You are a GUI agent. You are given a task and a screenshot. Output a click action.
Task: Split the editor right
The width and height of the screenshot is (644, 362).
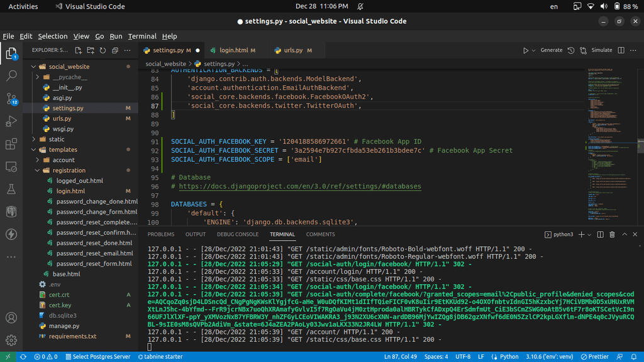point(621,50)
